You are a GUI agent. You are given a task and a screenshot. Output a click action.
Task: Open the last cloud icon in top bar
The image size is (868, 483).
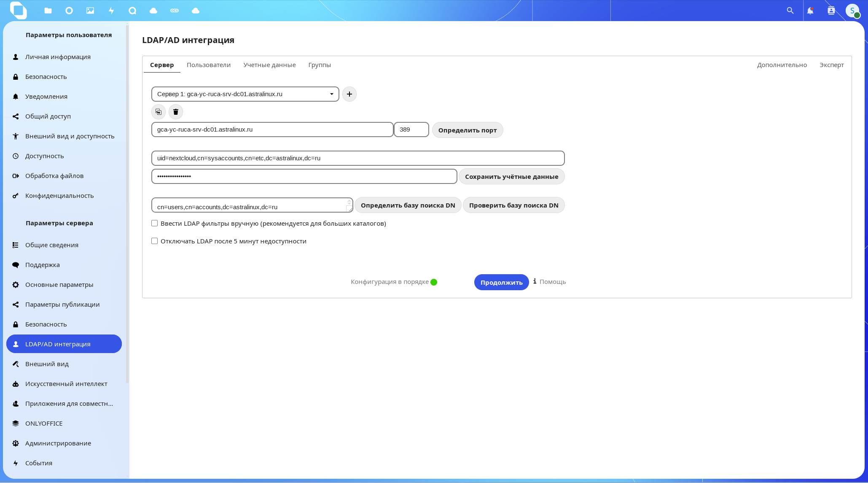click(196, 11)
